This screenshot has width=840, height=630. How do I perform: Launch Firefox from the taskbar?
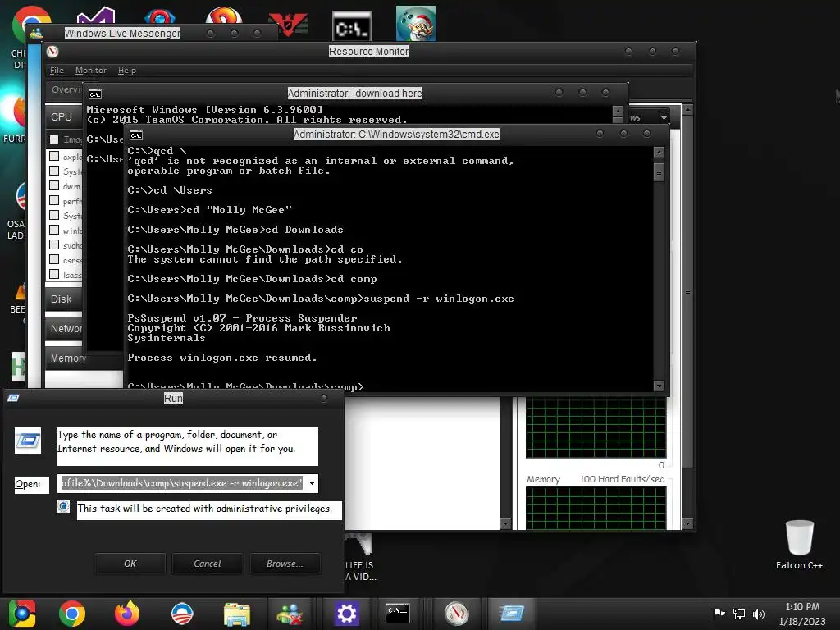point(127,614)
